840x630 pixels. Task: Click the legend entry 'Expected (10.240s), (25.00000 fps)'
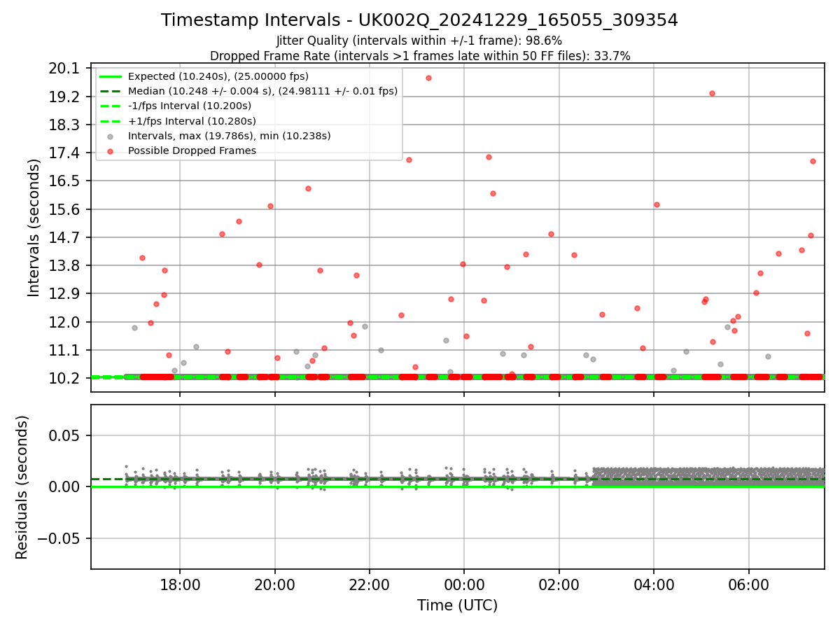[218, 76]
